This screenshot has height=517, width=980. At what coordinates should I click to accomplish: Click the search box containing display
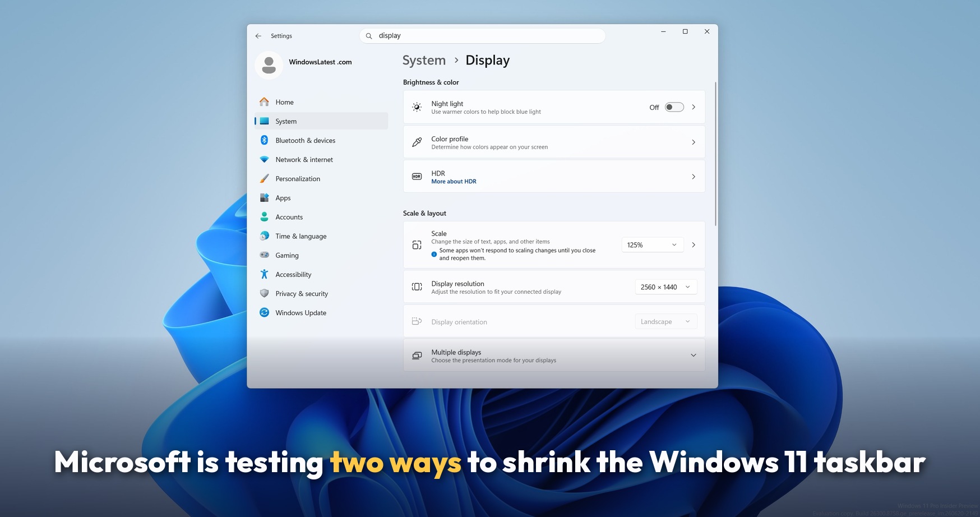click(482, 36)
